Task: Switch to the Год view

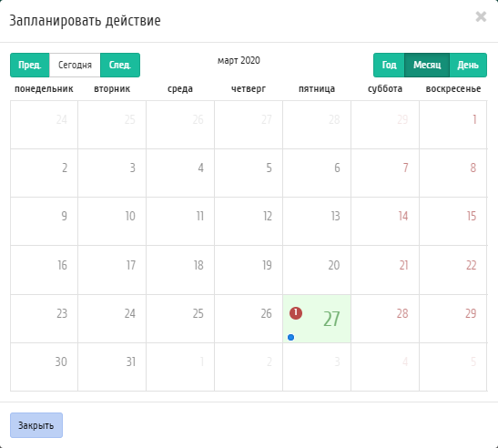Action: click(389, 66)
